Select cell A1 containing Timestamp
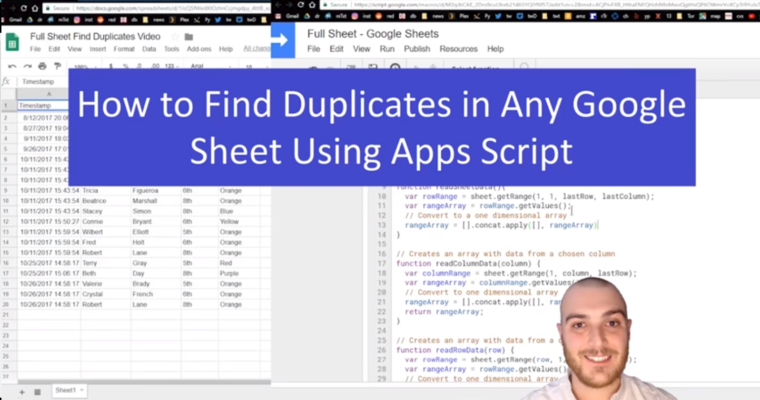The height and width of the screenshot is (400, 760). (43, 105)
